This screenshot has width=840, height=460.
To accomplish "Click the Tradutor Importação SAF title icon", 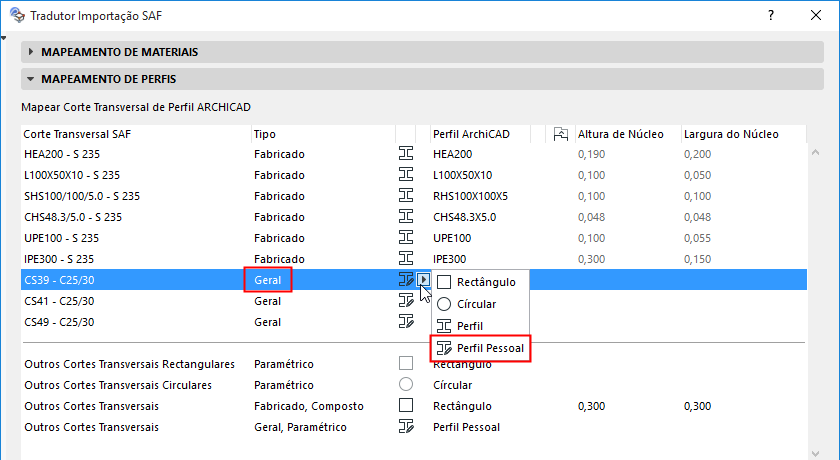I will pyautogui.click(x=17, y=15).
